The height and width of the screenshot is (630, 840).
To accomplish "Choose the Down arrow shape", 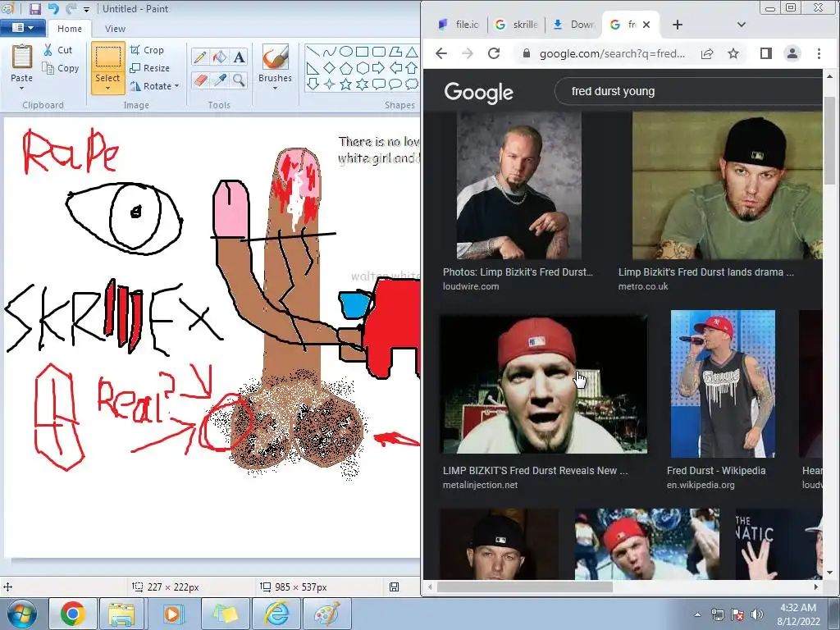I will [313, 84].
